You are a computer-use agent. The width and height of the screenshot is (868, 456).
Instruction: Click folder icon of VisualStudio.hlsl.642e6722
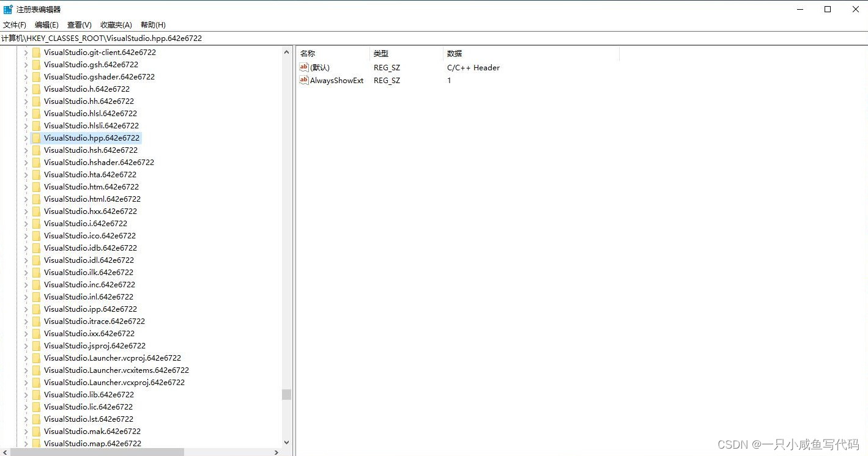tap(36, 114)
